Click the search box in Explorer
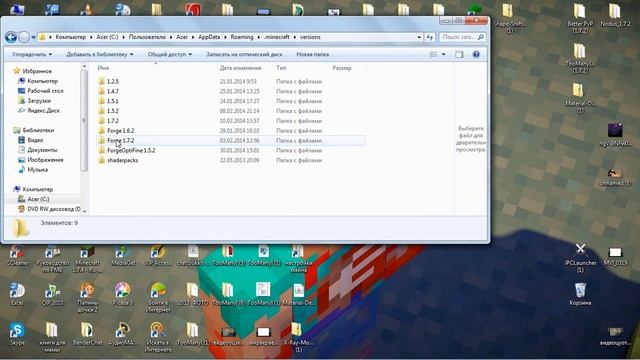 coord(462,37)
